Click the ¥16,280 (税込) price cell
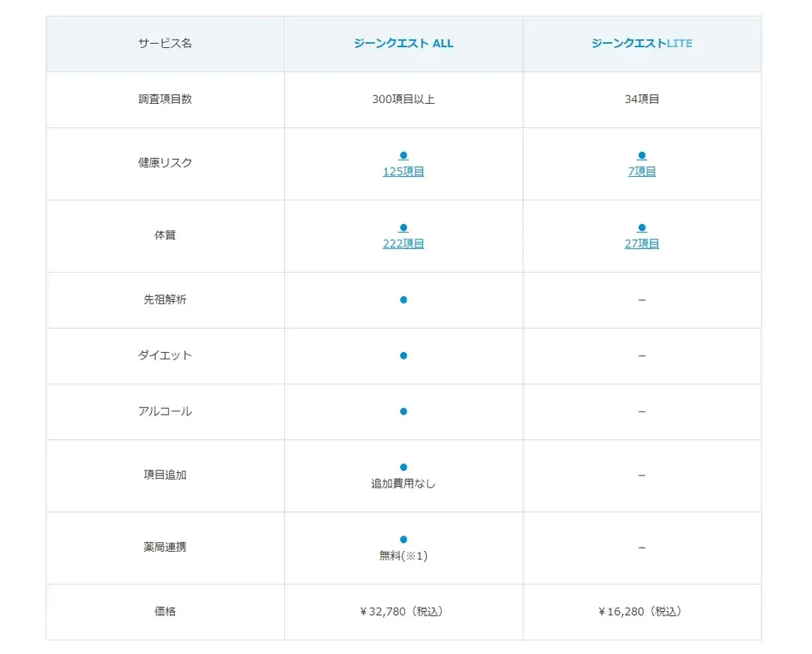Image resolution: width=812 pixels, height=654 pixels. pos(641,612)
